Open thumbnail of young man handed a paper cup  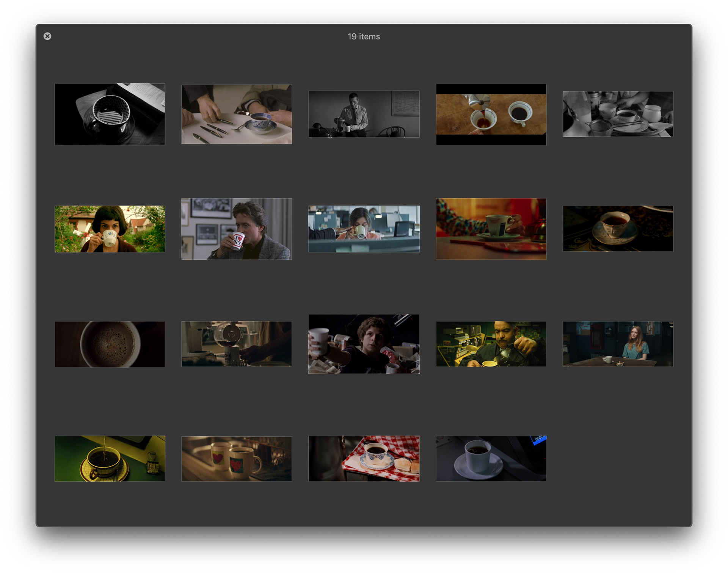coord(364,344)
